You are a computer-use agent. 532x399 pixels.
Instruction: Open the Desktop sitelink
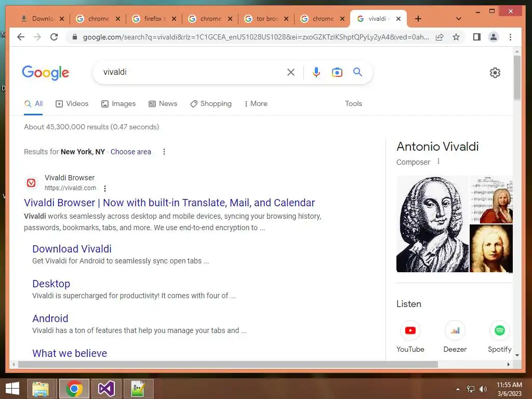click(51, 284)
